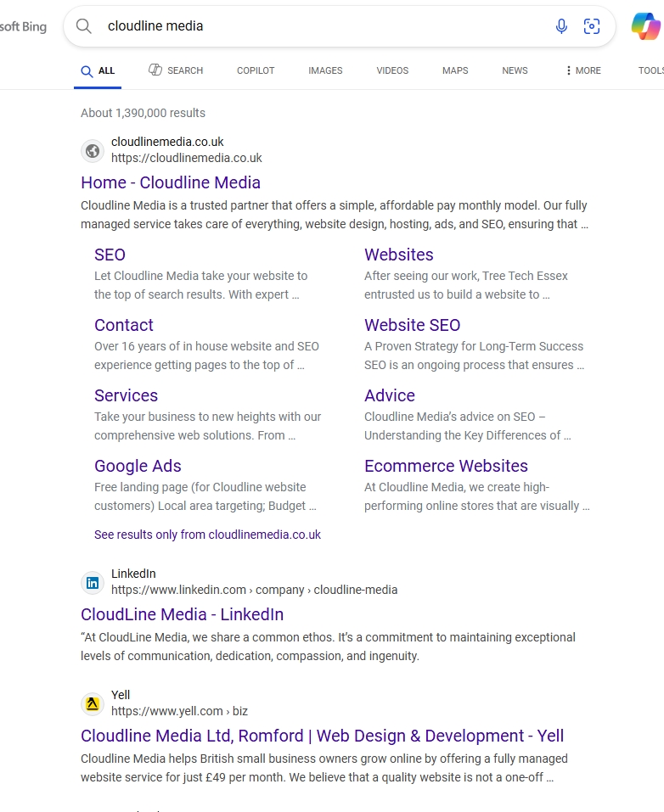Click the LinkedIn site name above URL
Screen dimensions: 664x812
[133, 574]
